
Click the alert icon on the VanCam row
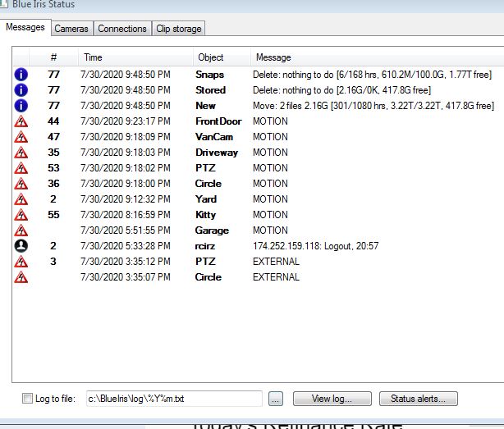(21, 137)
